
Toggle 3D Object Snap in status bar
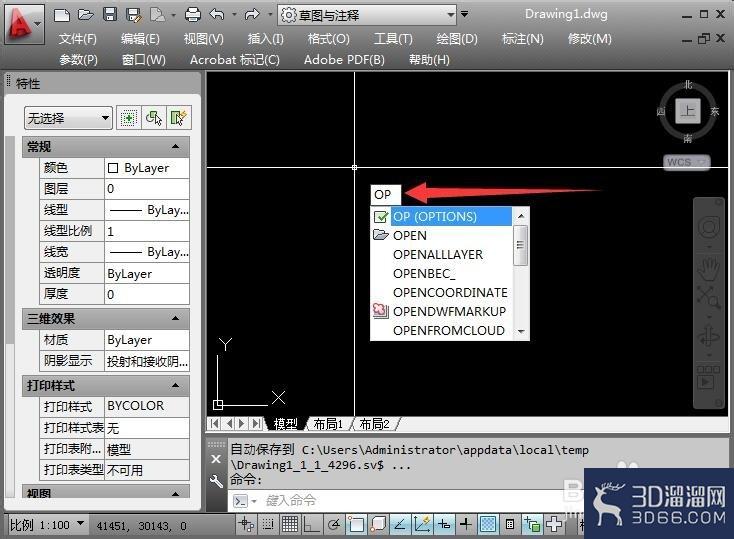[x=378, y=524]
